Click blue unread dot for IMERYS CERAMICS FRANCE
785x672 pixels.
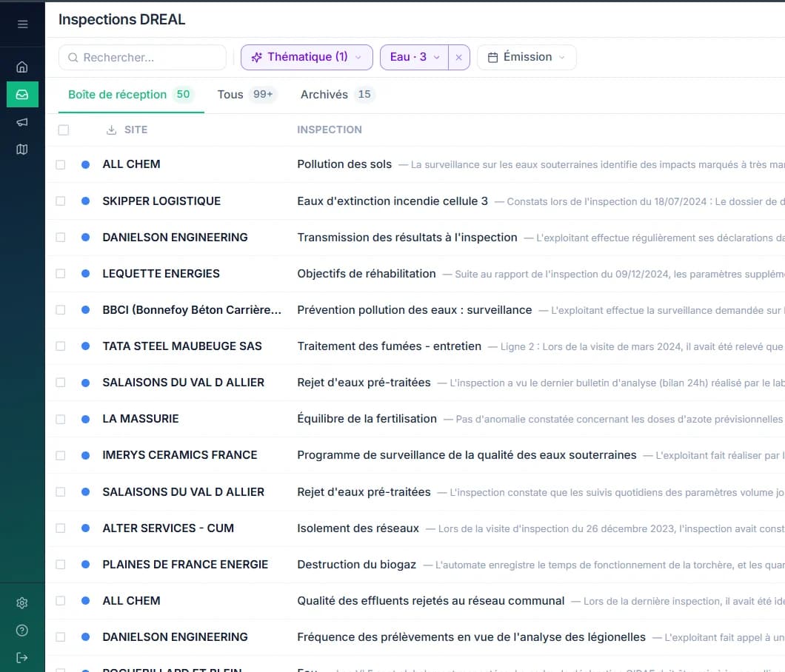86,455
